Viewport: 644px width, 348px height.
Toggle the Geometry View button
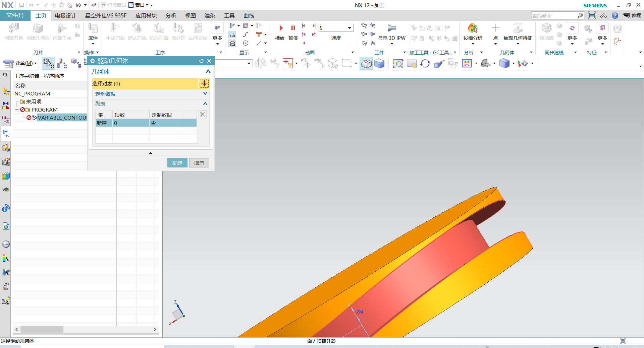[75, 63]
